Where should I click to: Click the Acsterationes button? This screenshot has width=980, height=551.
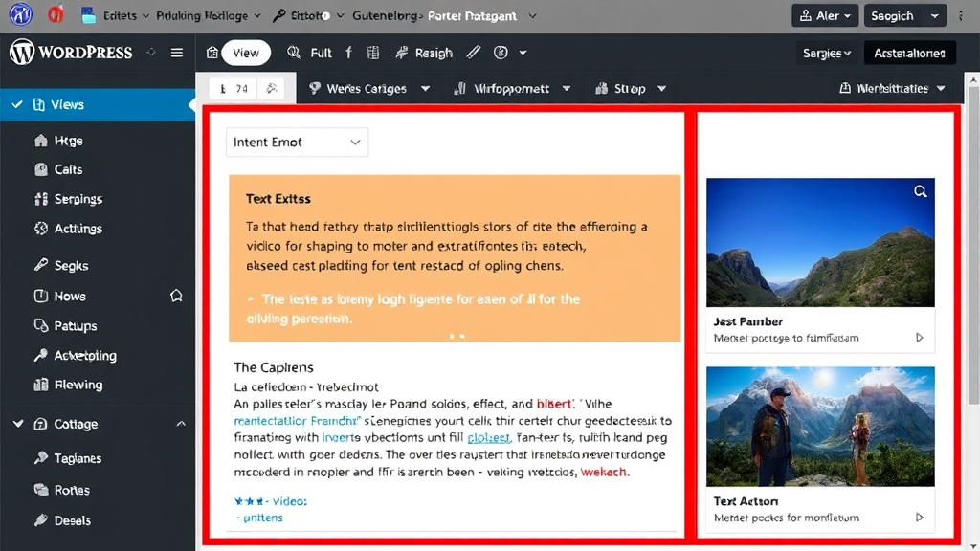click(909, 54)
